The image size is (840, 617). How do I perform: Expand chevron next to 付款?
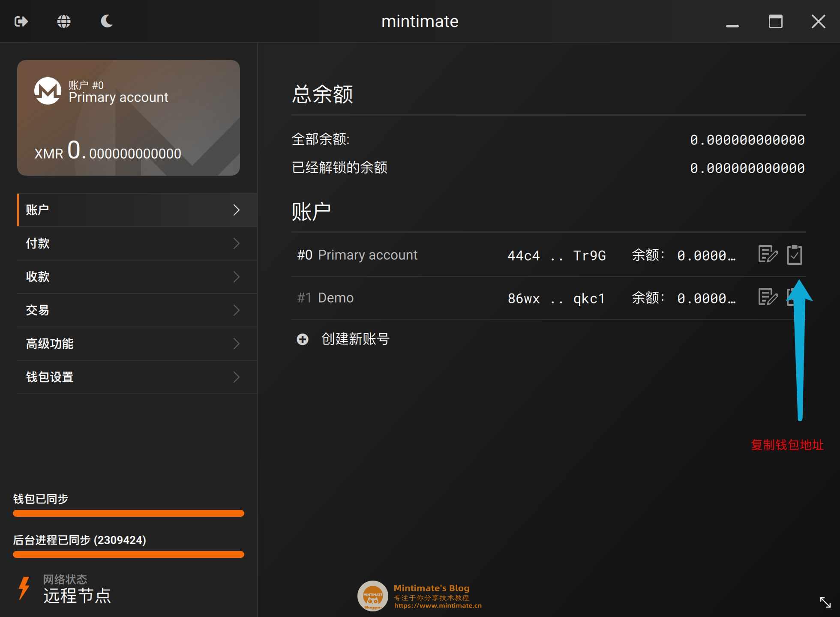click(236, 243)
